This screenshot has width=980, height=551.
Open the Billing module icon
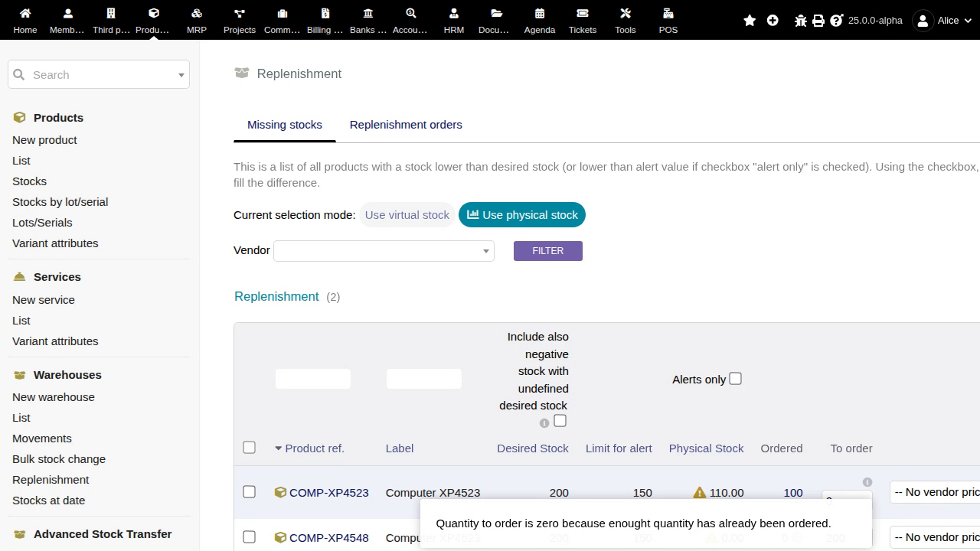click(325, 13)
